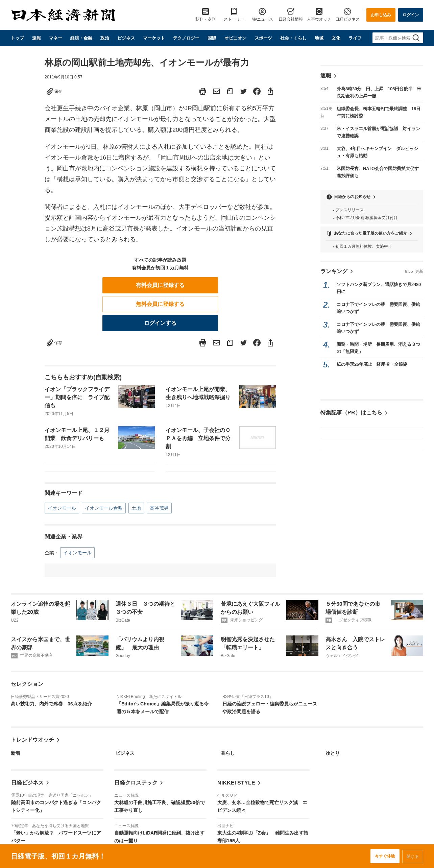Image resolution: width=434 pixels, height=868 pixels.
Task: Open あなたに合った電子版の使い方 chevron link
Action: pyautogui.click(x=411, y=233)
